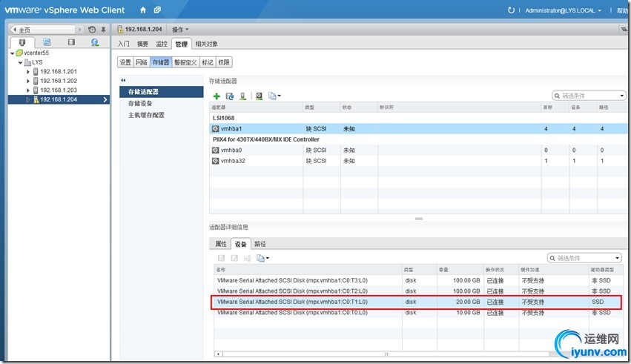Switch to 权限 sub-tab
The height and width of the screenshot is (364, 631).
(224, 62)
